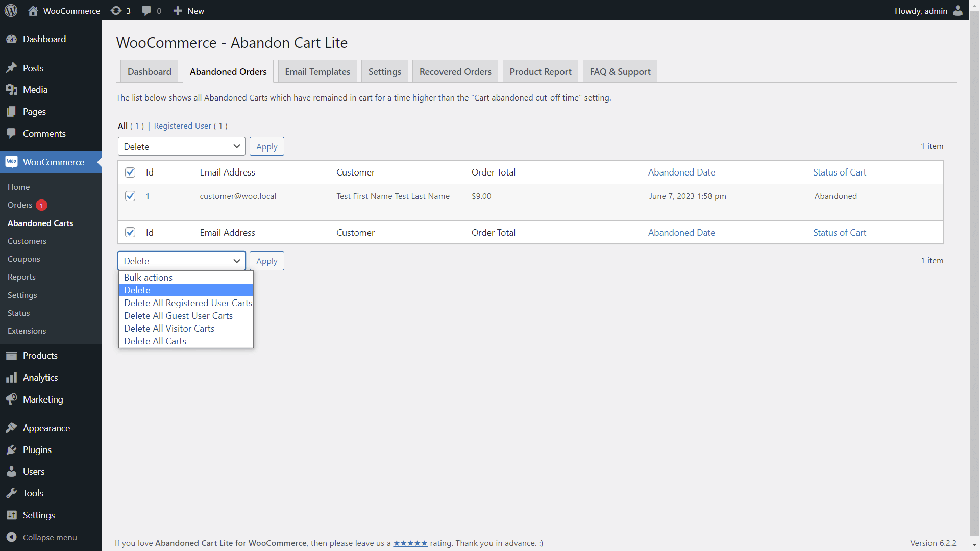Click the Collapse menu arrow icon
The width and height of the screenshot is (980, 551).
tap(12, 537)
